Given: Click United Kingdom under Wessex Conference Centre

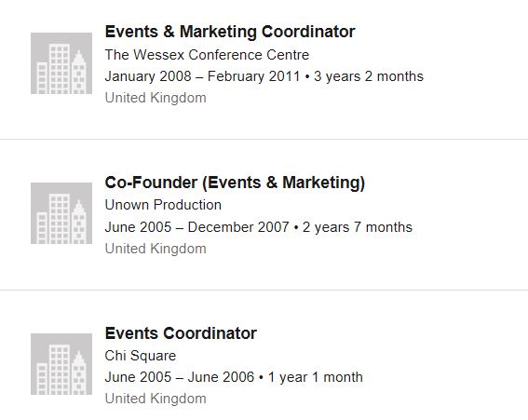Looking at the screenshot, I should pyautogui.click(x=156, y=98).
